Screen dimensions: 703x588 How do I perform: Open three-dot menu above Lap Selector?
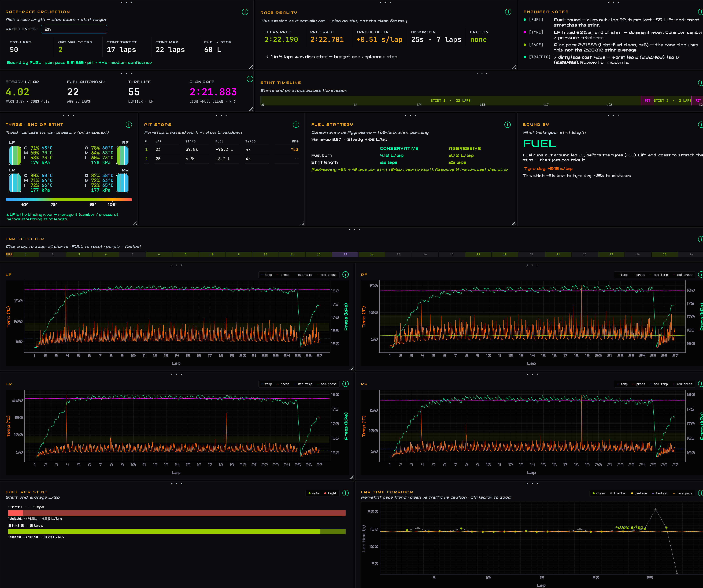click(x=354, y=230)
